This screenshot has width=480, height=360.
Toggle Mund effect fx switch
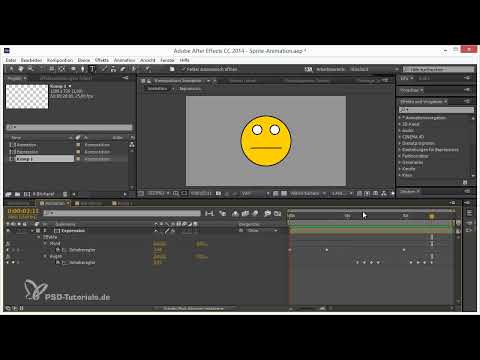pos(8,244)
